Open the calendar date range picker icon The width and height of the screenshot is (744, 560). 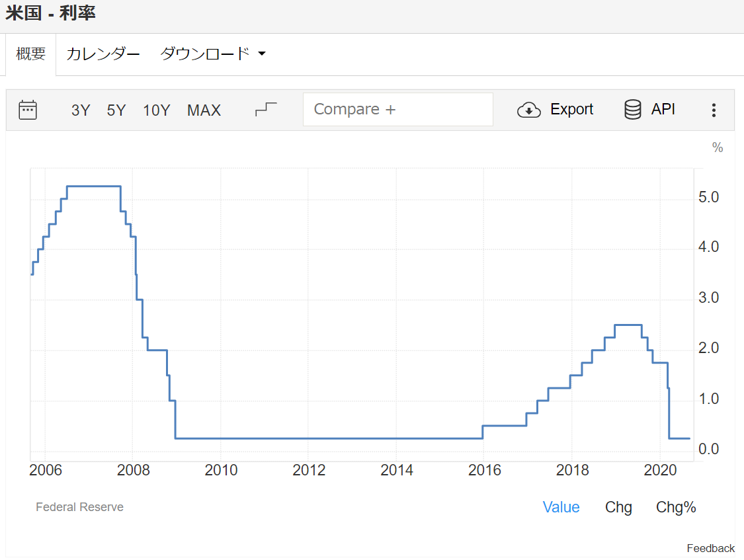point(28,110)
